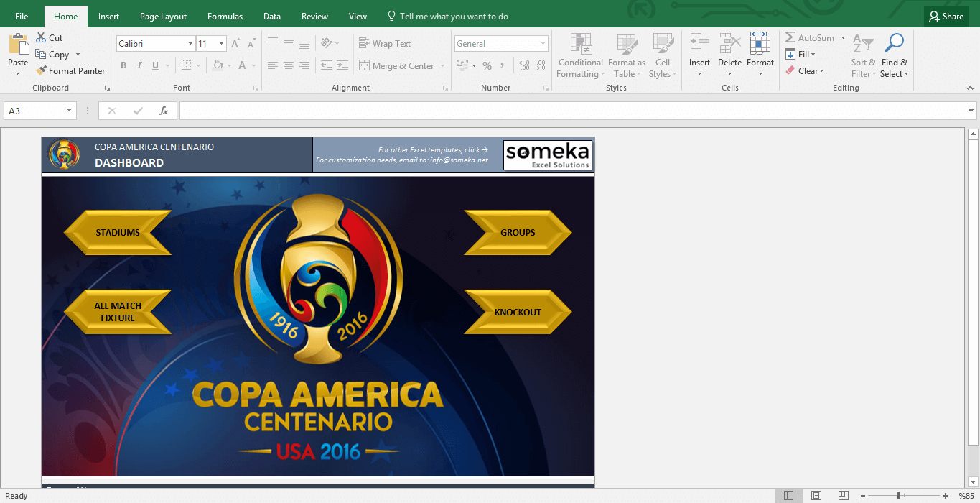Click the STADIUMS gold arrow button

[x=118, y=233]
